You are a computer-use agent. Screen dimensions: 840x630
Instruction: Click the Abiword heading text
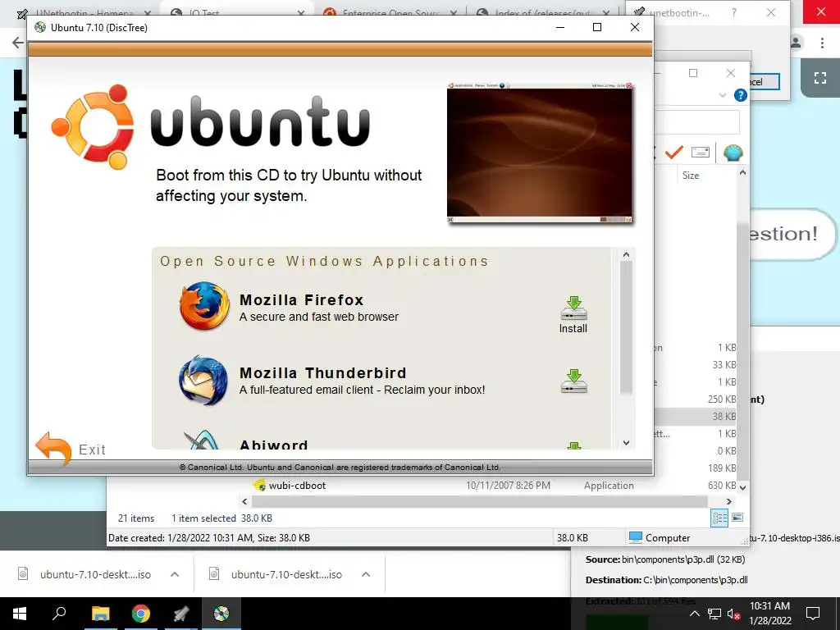tap(273, 444)
